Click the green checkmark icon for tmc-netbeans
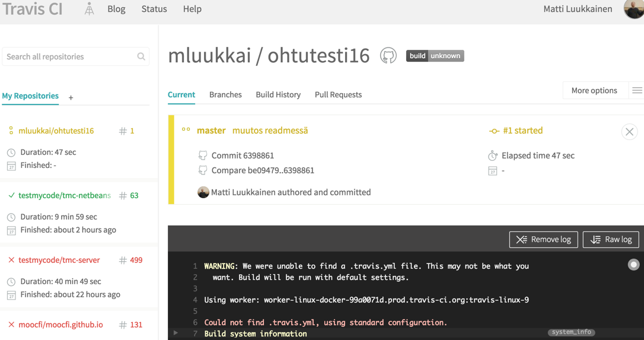This screenshot has height=340, width=644. point(11,195)
